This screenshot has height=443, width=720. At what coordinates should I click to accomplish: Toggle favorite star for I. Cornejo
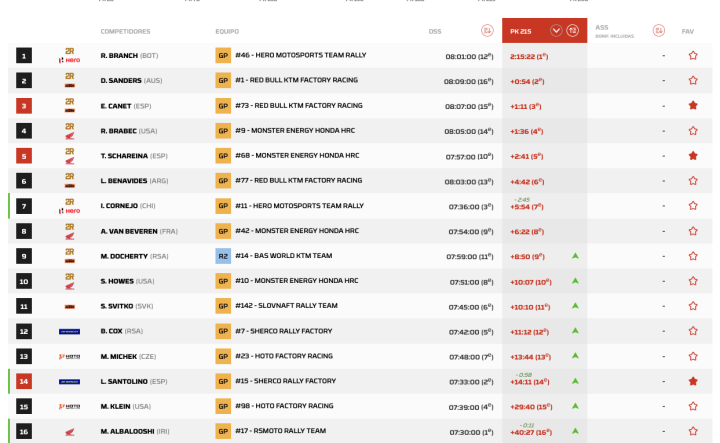693,206
